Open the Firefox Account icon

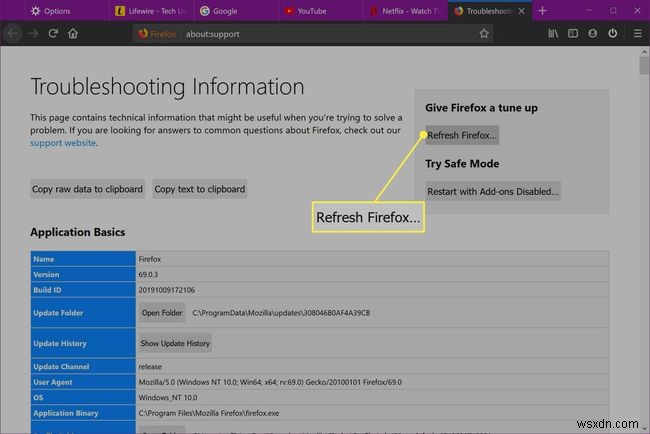pyautogui.click(x=593, y=34)
